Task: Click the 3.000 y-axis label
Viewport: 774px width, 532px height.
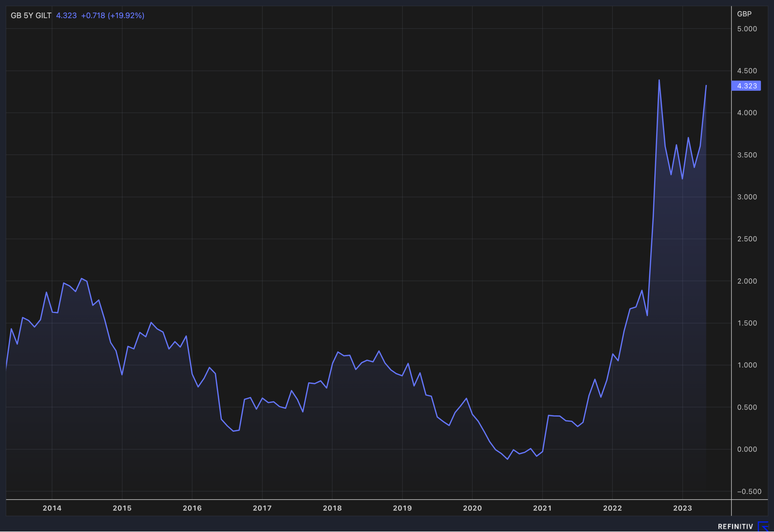Action: click(747, 197)
